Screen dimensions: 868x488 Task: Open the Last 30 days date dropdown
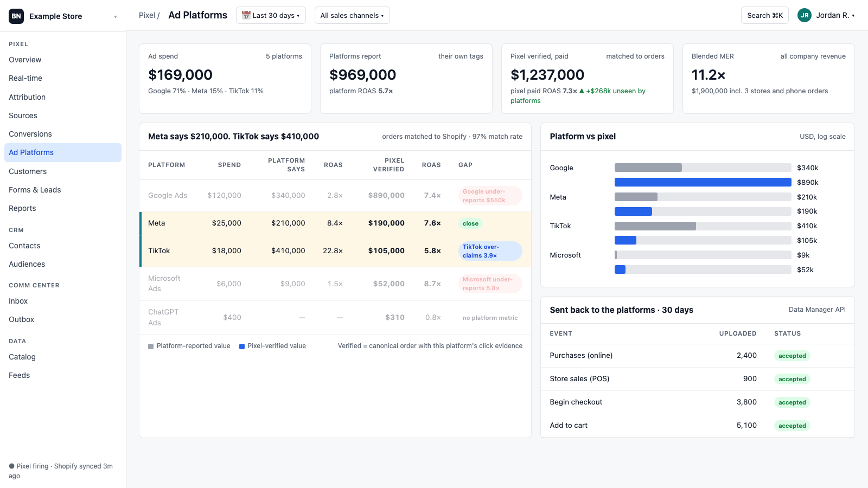tap(271, 15)
